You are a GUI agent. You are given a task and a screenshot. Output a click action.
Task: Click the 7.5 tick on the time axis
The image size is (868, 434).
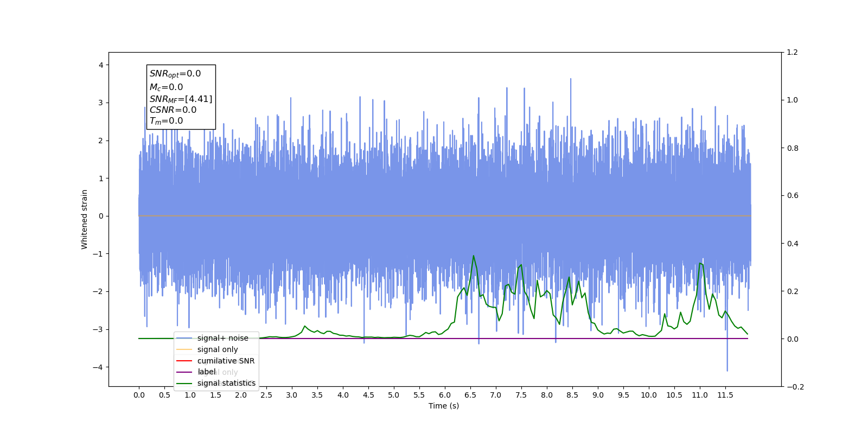[x=521, y=395]
